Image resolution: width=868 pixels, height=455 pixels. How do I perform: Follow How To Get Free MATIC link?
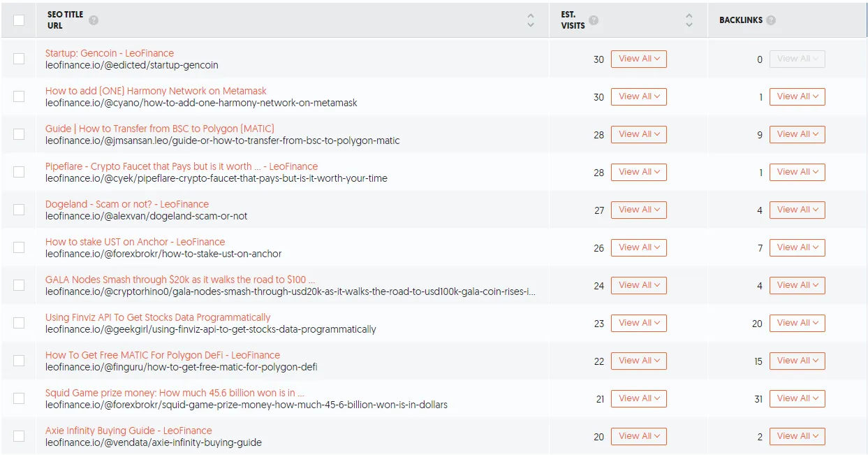click(x=163, y=355)
